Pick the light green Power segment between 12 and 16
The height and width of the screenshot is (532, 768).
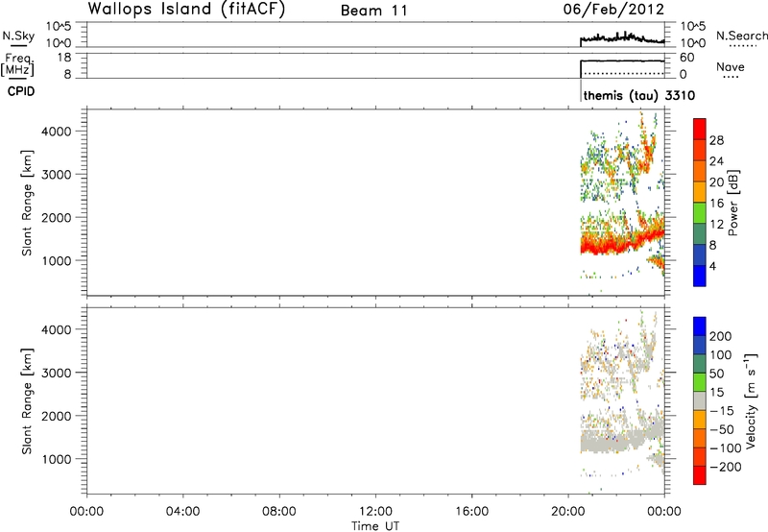(x=700, y=213)
